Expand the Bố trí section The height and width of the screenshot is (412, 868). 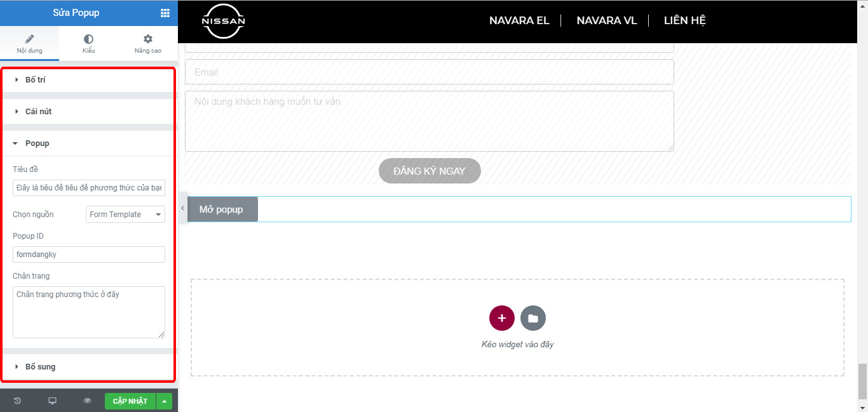coord(36,80)
